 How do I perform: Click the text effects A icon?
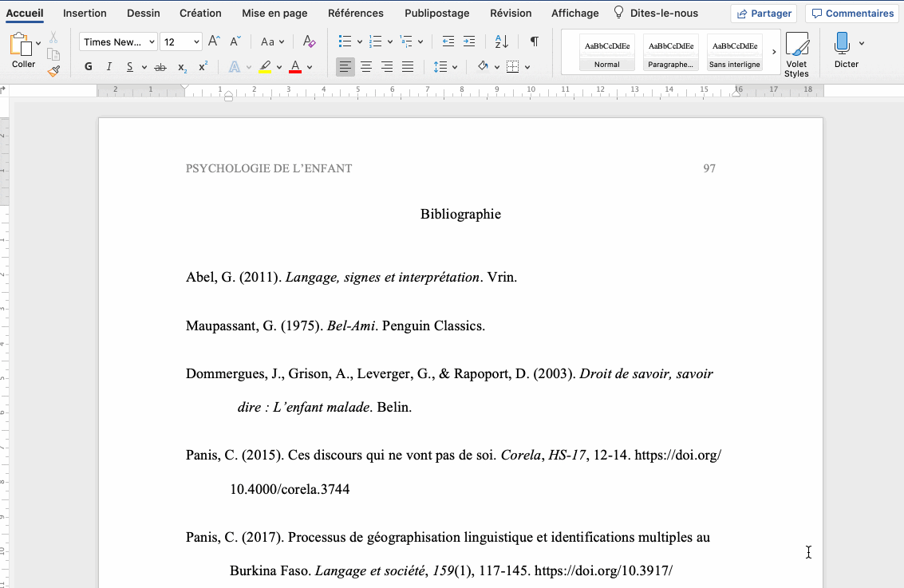coord(235,67)
